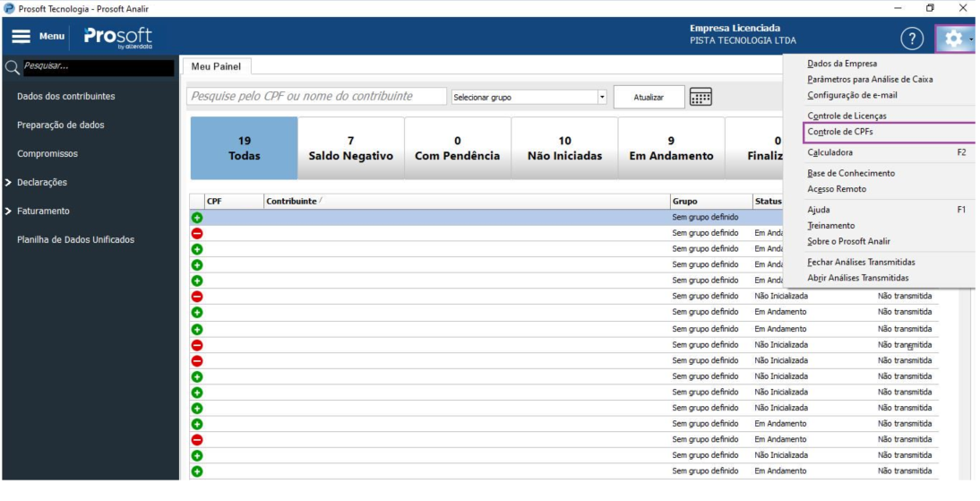
Task: Sort by the Status column header
Action: click(x=768, y=202)
